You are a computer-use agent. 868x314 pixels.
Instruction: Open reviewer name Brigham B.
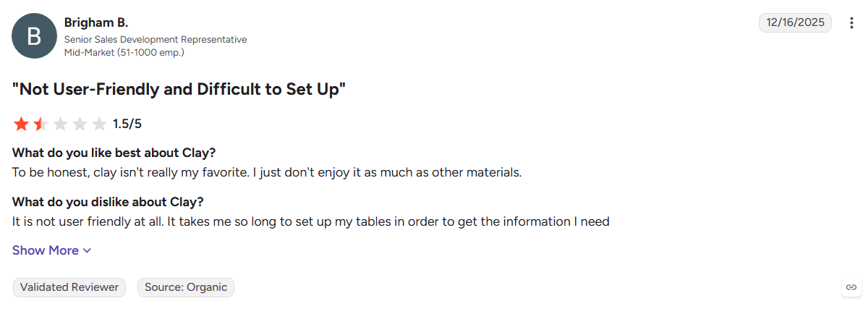[96, 22]
